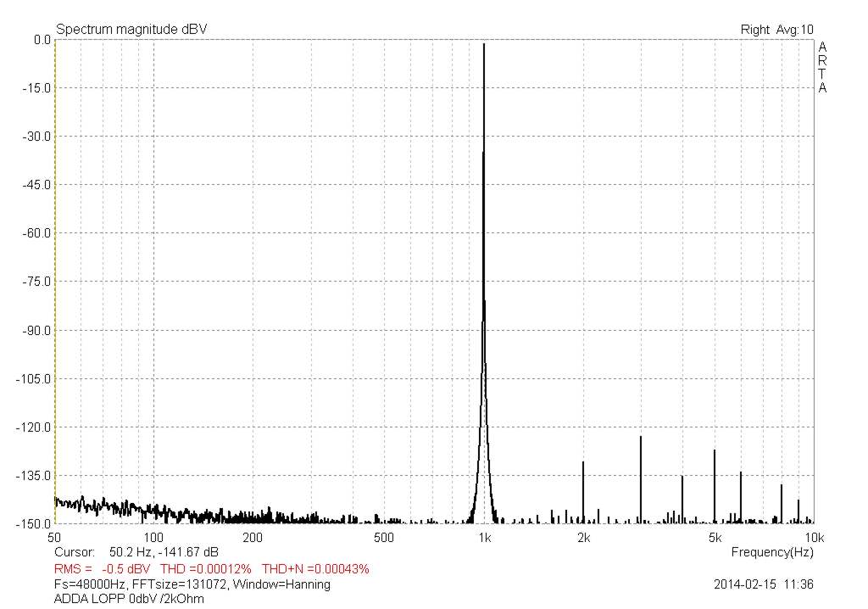This screenshot has height=609, width=868.
Task: Click the -105.0 y-axis label
Action: coord(34,379)
